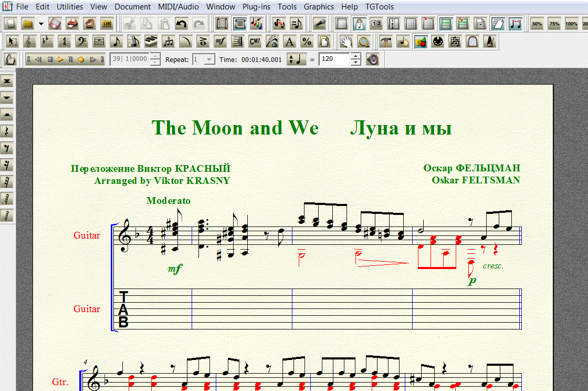Select the Tuplet tool
588x391 pixels.
pos(169,42)
